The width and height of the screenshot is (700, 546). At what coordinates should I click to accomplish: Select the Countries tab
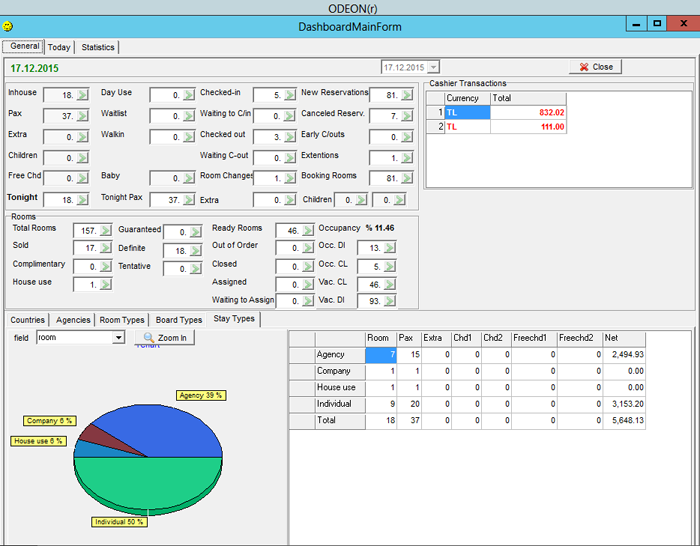[x=28, y=320]
